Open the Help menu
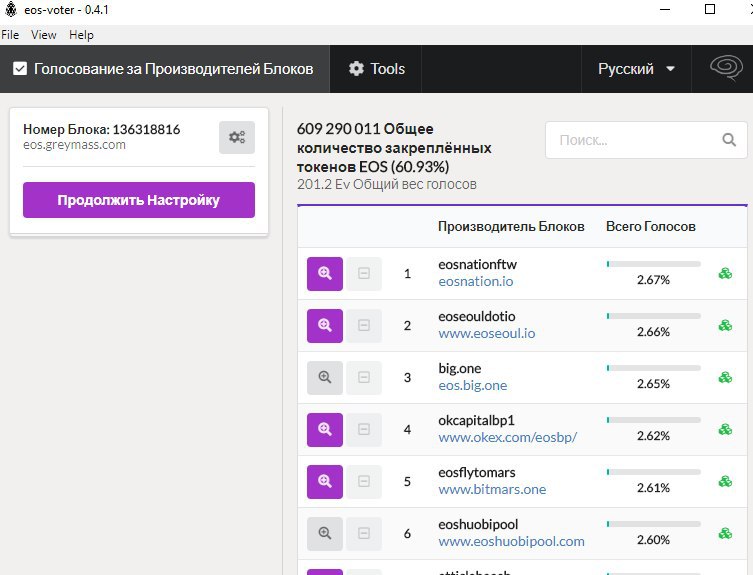753x575 pixels. (x=81, y=35)
